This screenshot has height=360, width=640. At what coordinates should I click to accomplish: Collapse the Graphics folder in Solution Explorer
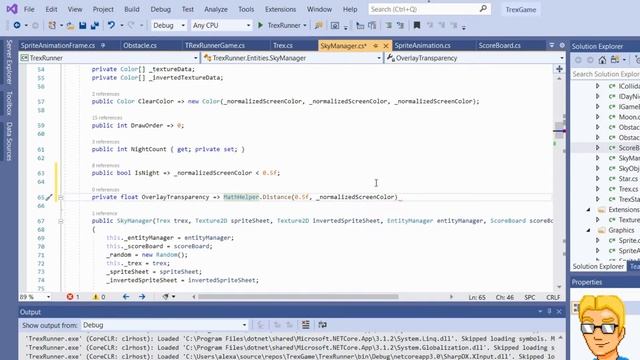point(588,230)
